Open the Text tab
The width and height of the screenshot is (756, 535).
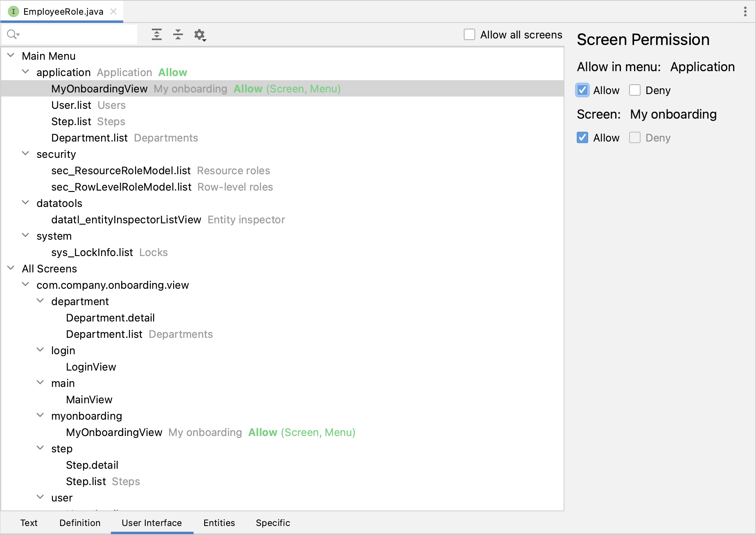pos(29,523)
